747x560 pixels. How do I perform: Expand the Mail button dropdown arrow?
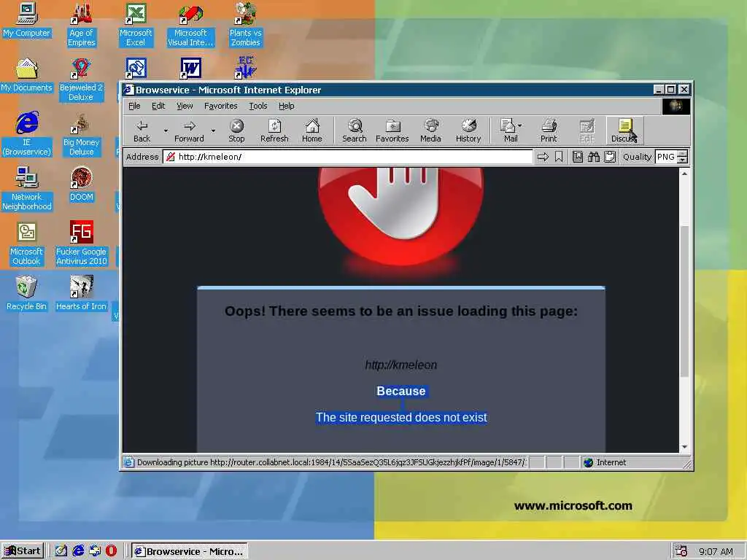tap(519, 125)
